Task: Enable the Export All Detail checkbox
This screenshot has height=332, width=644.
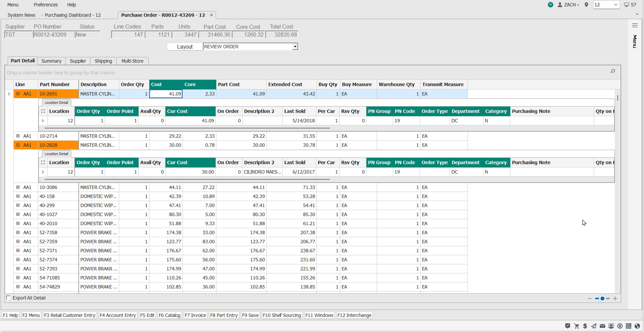Action: coord(8,297)
